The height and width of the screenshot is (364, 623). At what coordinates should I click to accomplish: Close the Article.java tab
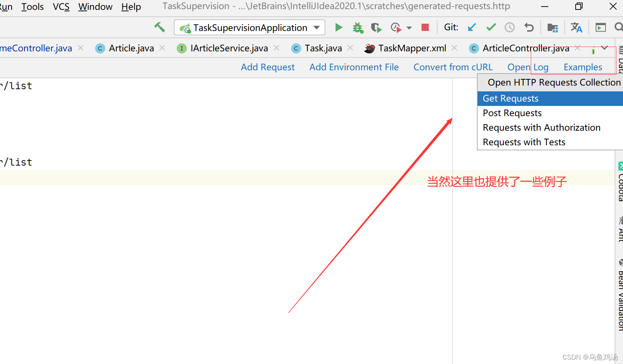coord(162,48)
